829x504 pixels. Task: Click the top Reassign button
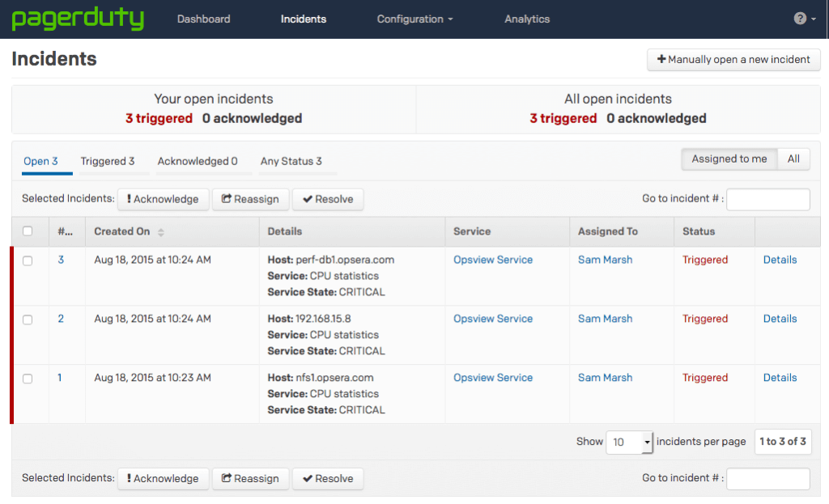point(250,199)
